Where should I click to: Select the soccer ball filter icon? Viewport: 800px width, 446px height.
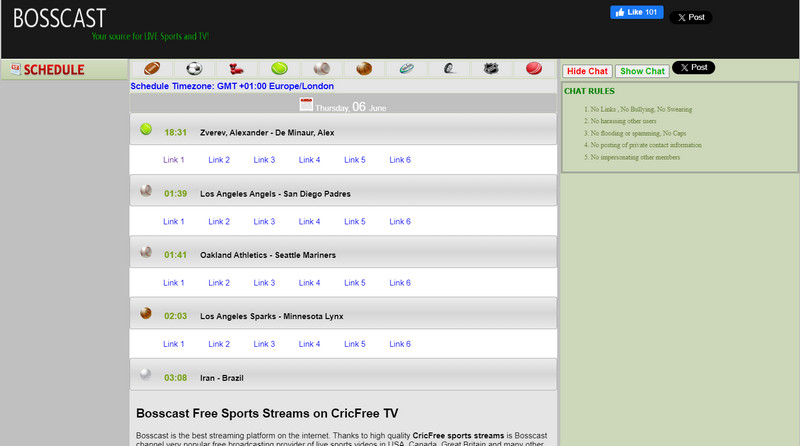[194, 68]
